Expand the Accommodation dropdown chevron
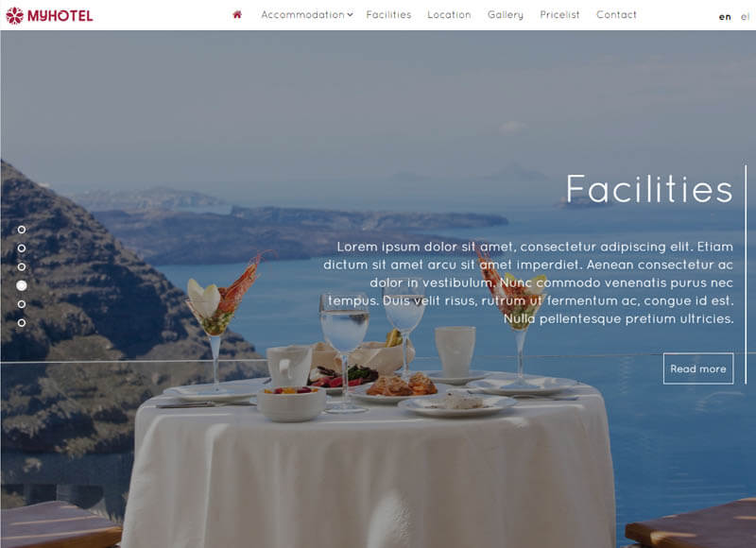This screenshot has width=756, height=548. click(350, 15)
